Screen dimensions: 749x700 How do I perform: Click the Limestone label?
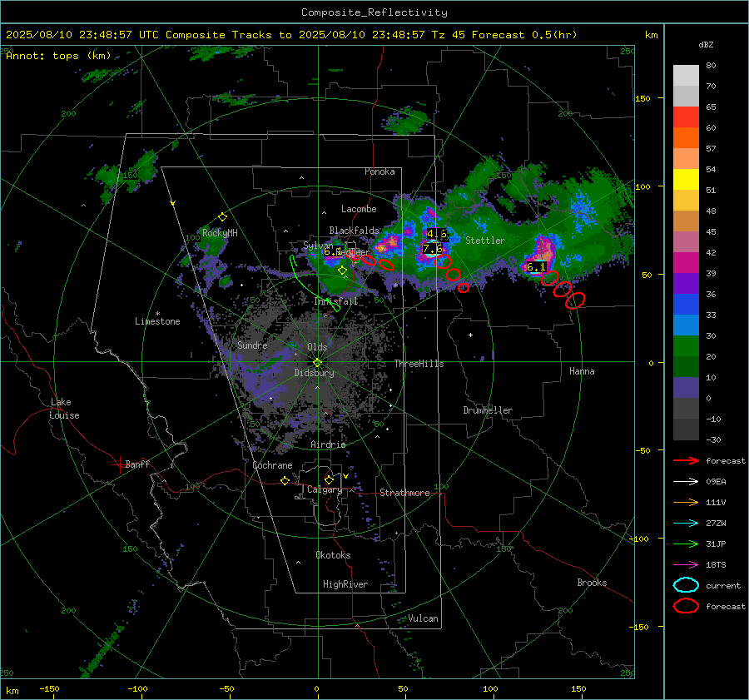157,321
